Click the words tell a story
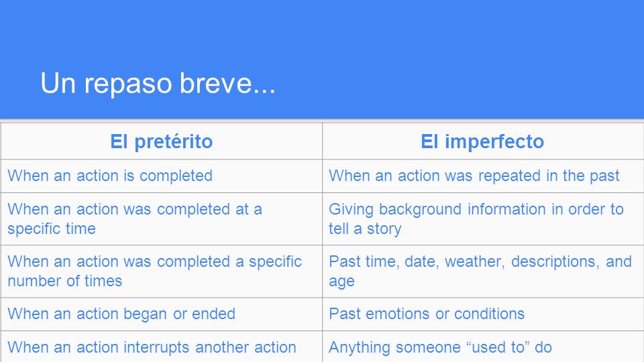This screenshot has width=644, height=362. (x=365, y=229)
